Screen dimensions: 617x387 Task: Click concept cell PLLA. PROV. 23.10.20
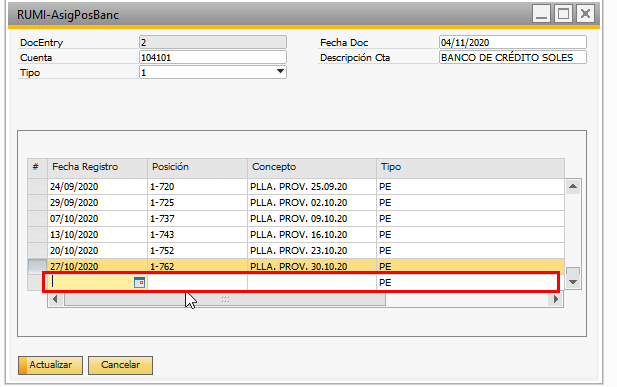[x=312, y=251]
